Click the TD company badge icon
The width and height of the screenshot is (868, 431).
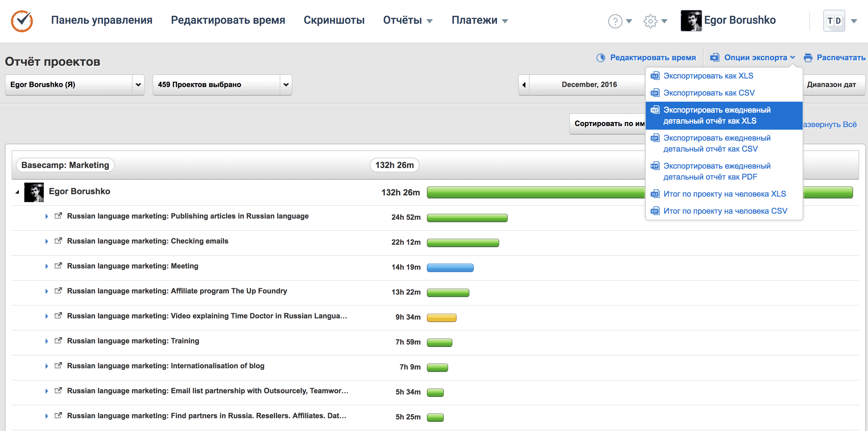pyautogui.click(x=834, y=21)
